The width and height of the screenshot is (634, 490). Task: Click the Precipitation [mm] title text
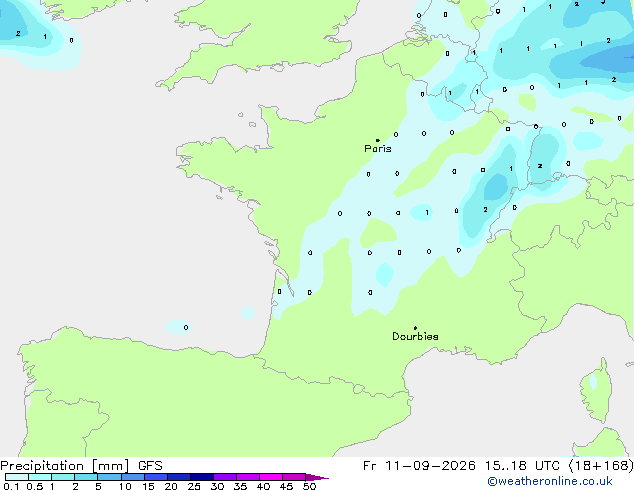click(65, 466)
